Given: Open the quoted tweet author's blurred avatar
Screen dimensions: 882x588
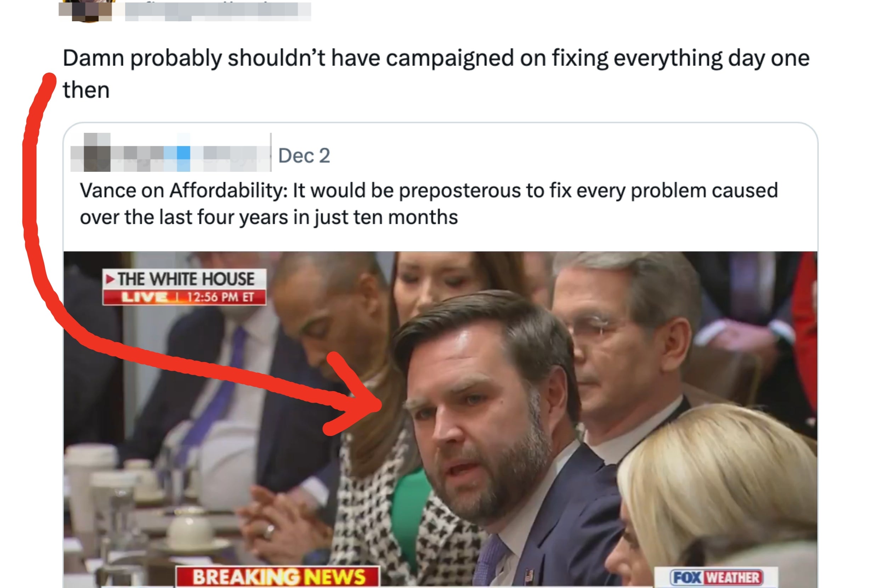Looking at the screenshot, I should (97, 152).
